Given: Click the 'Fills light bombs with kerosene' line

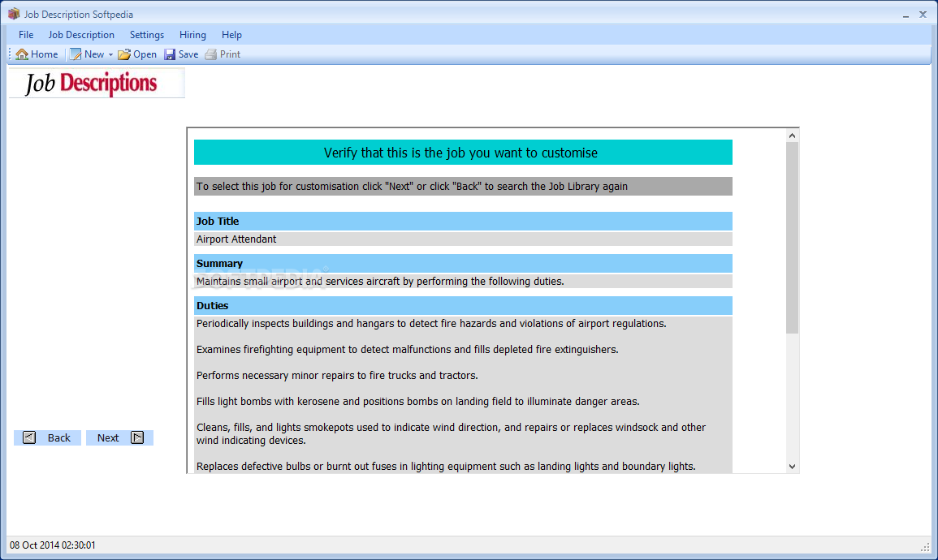Looking at the screenshot, I should click(418, 402).
